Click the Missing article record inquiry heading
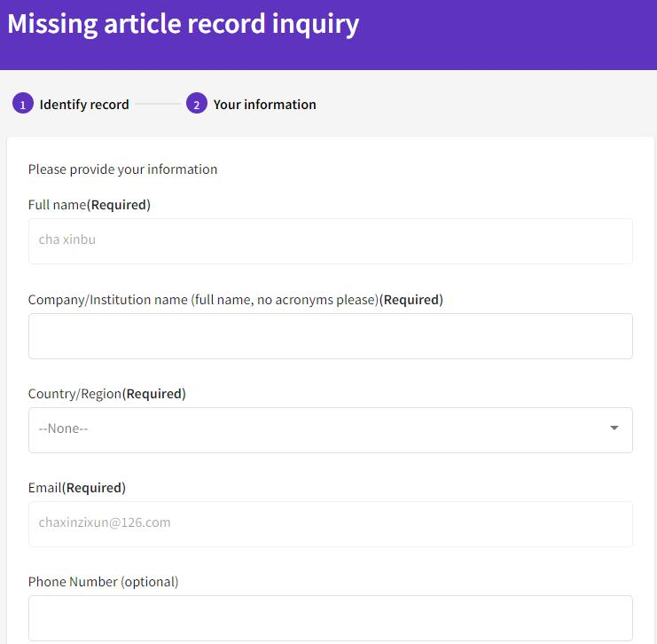657x644 pixels. click(x=183, y=24)
